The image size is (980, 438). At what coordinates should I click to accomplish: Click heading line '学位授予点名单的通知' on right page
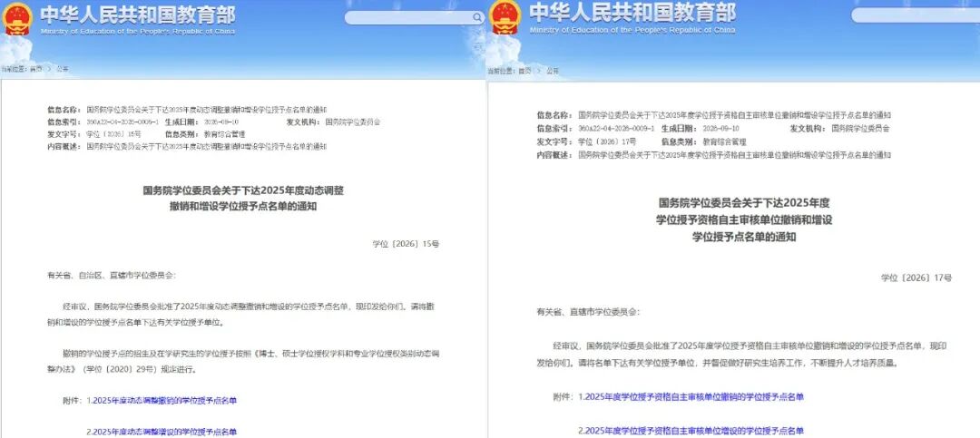[744, 237]
